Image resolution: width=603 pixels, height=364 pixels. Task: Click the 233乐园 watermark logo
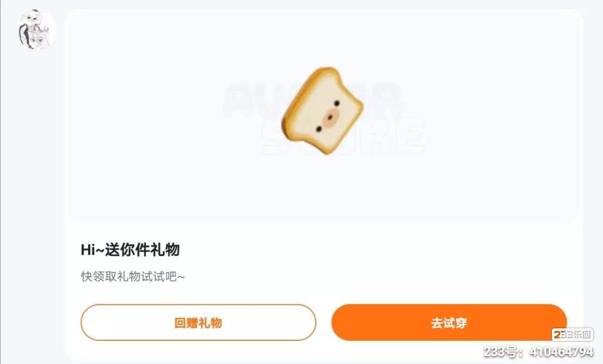click(572, 335)
